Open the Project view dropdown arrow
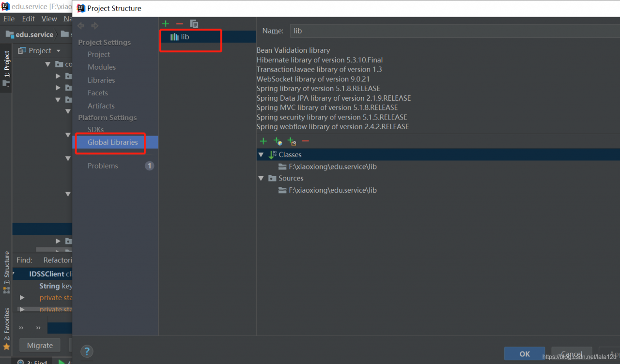620x364 pixels. (59, 51)
